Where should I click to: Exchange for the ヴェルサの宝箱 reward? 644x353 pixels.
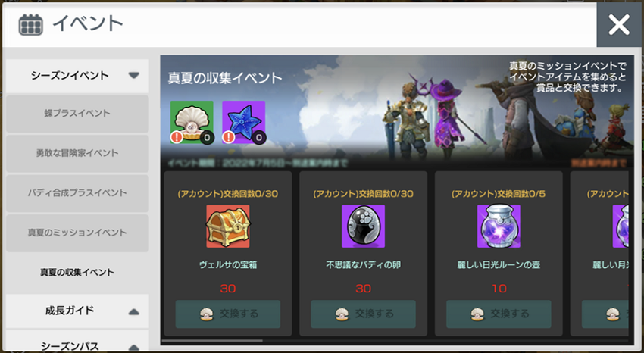[x=228, y=314]
